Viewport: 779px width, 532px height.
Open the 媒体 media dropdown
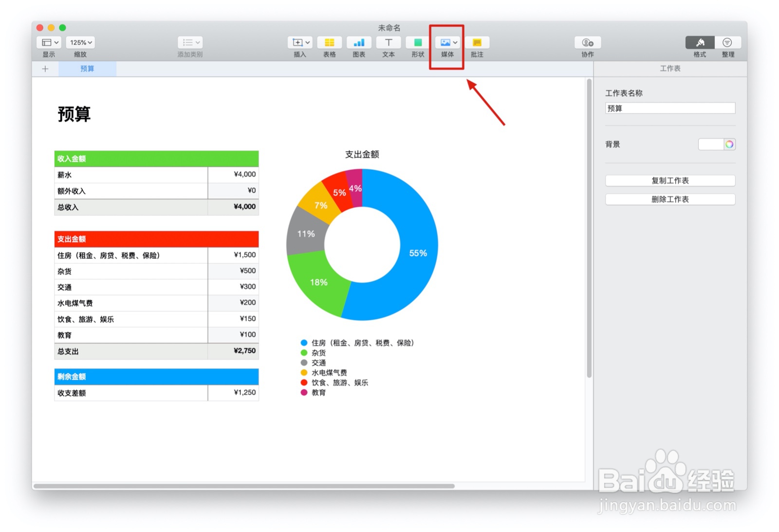[x=447, y=42]
